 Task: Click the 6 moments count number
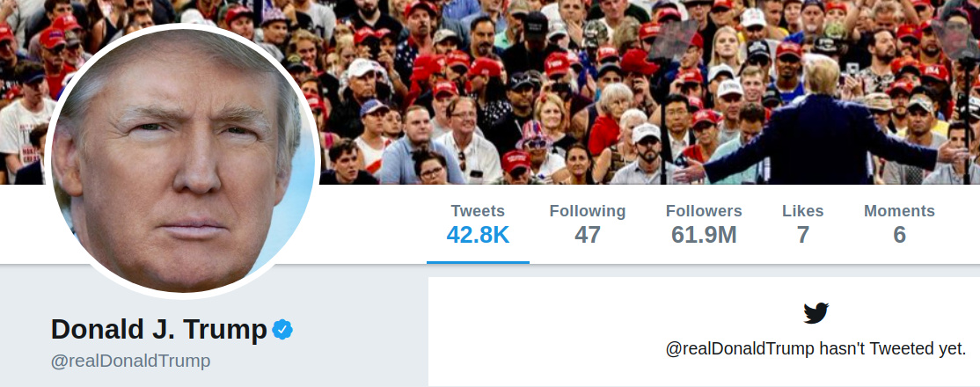point(899,235)
